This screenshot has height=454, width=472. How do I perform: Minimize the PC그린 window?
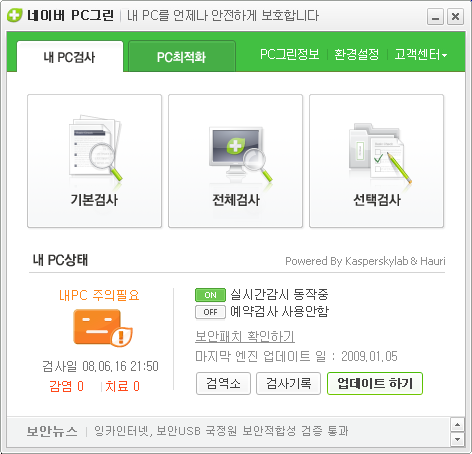pyautogui.click(x=435, y=16)
